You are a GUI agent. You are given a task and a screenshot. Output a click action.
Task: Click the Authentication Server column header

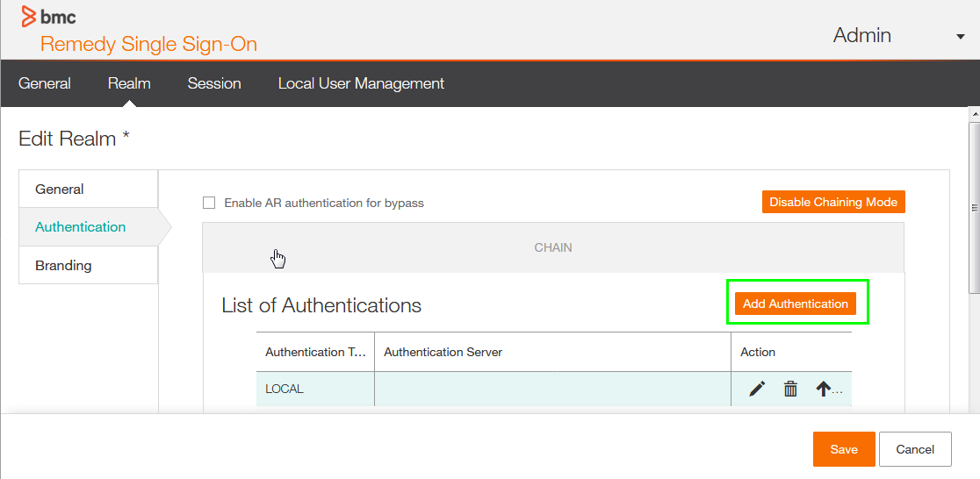[x=552, y=352]
